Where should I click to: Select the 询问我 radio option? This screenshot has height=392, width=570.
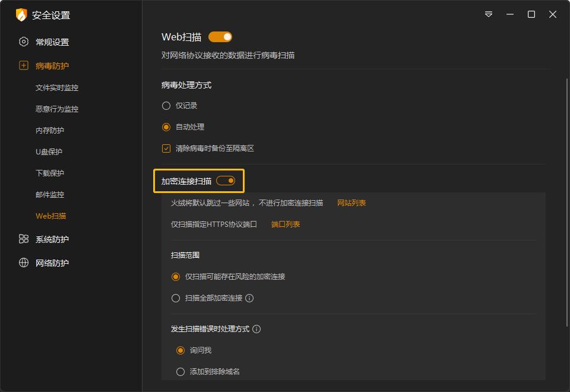pos(180,350)
